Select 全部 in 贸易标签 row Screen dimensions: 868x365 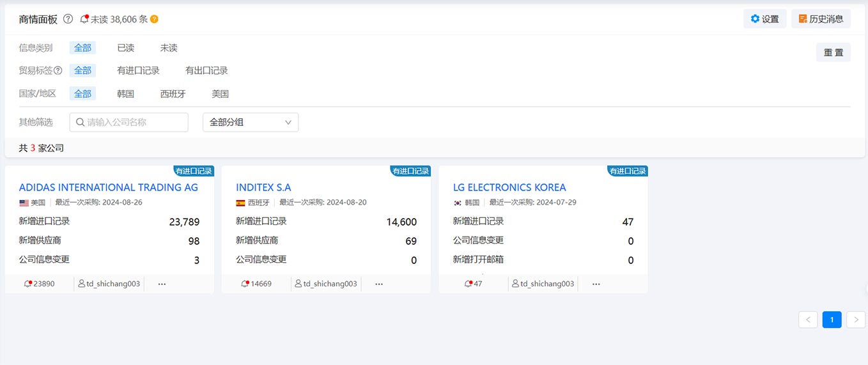pyautogui.click(x=82, y=70)
